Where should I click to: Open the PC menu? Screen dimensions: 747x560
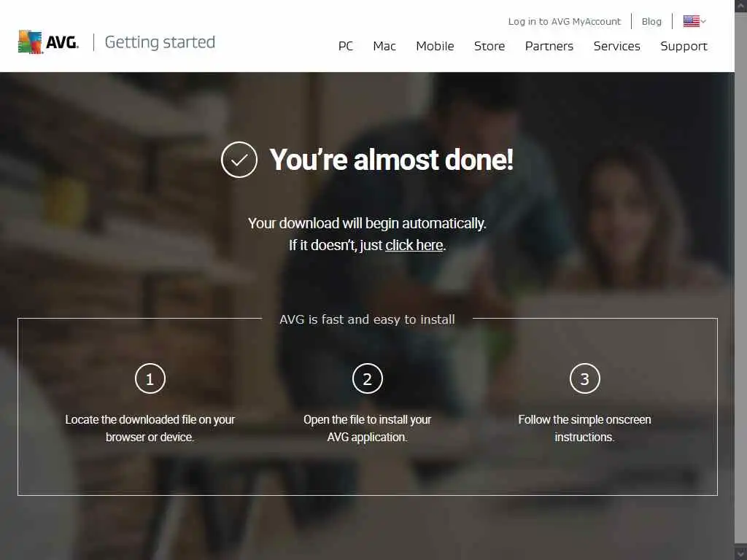coord(345,46)
